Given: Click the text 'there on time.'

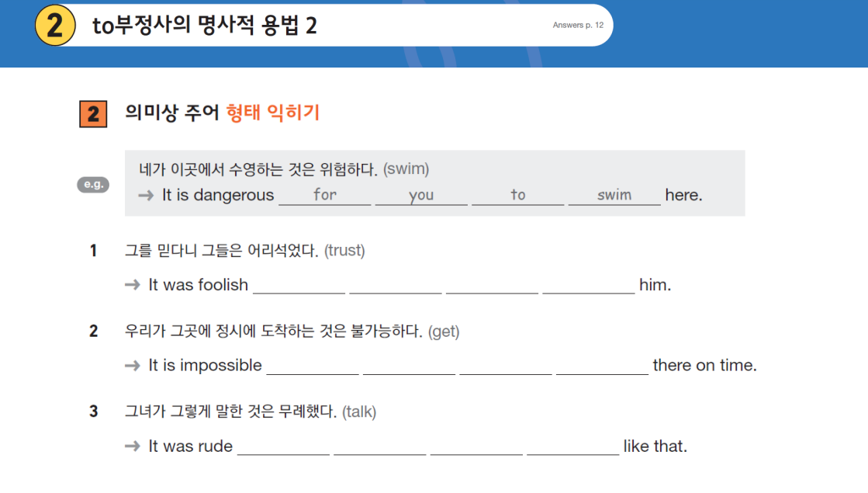Looking at the screenshot, I should [x=704, y=366].
